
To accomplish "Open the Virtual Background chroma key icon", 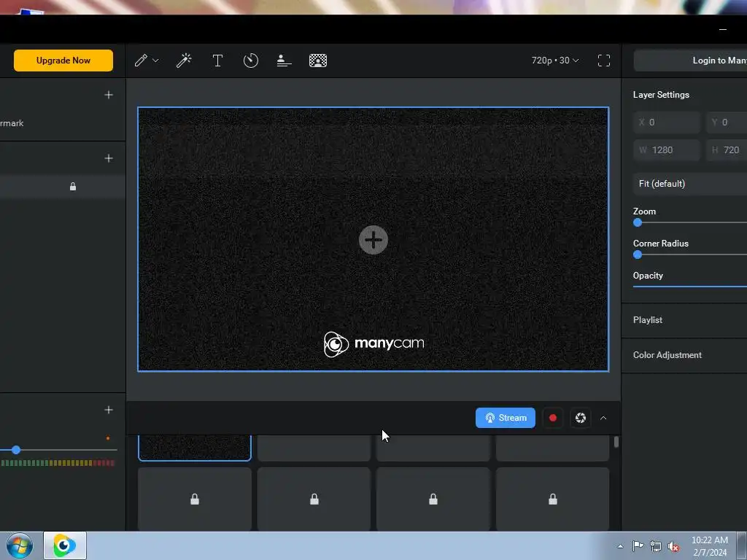I will 318,61.
